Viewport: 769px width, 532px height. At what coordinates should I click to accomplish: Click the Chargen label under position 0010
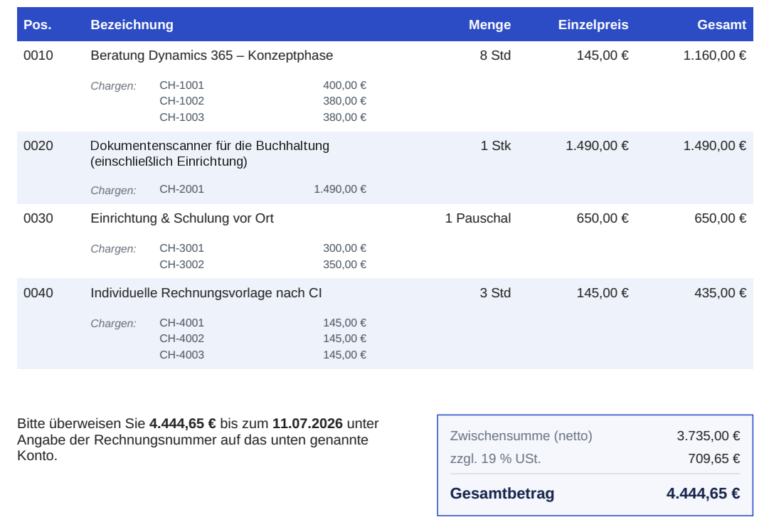(113, 86)
